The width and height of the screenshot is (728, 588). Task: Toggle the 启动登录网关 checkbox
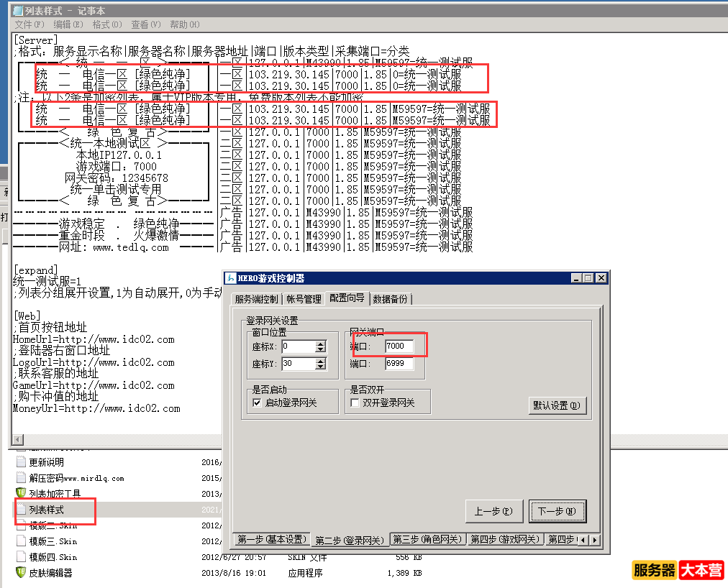257,403
